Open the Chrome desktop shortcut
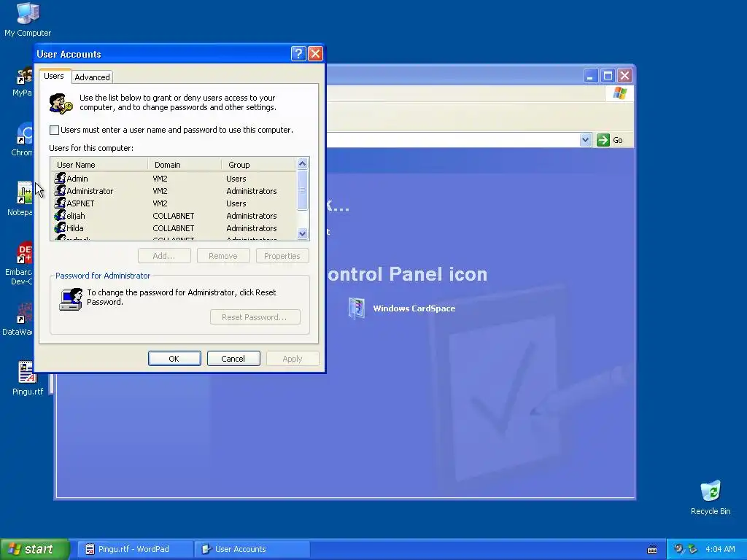747x560 pixels. [24, 133]
